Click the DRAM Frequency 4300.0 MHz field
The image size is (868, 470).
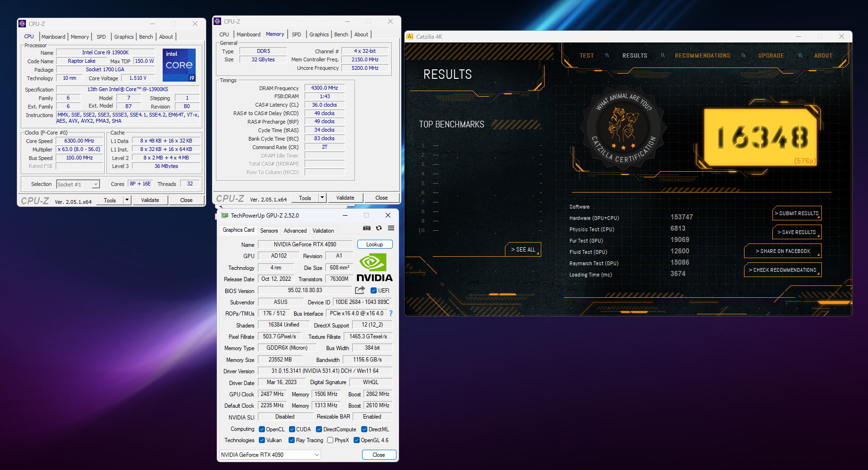[x=324, y=88]
